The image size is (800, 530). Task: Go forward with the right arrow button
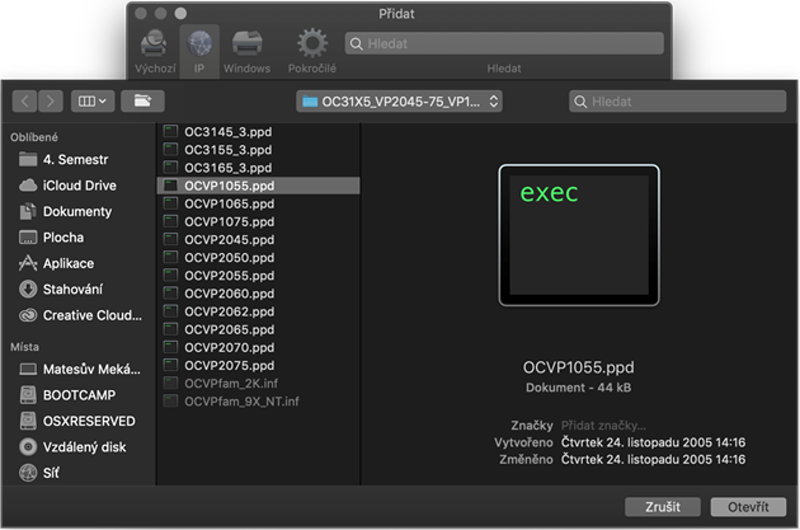(x=51, y=102)
